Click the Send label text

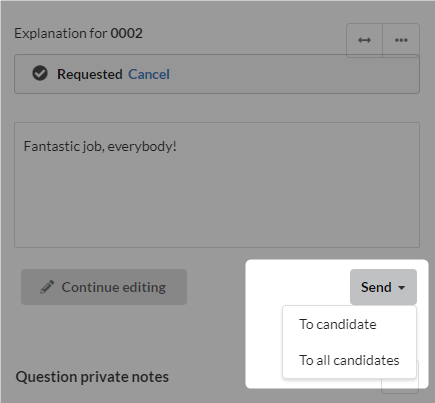pos(376,287)
